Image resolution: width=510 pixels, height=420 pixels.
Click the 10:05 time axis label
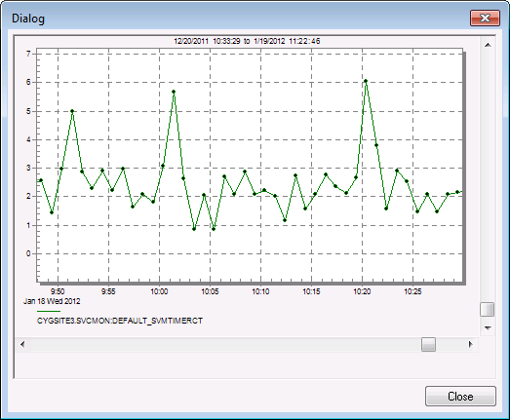click(x=210, y=291)
